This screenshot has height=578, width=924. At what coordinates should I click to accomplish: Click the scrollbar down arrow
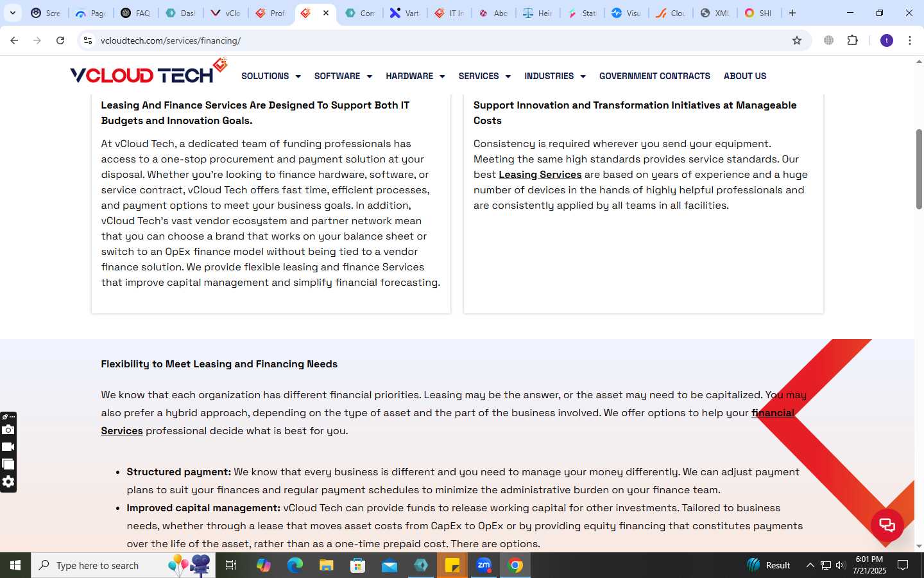click(919, 547)
